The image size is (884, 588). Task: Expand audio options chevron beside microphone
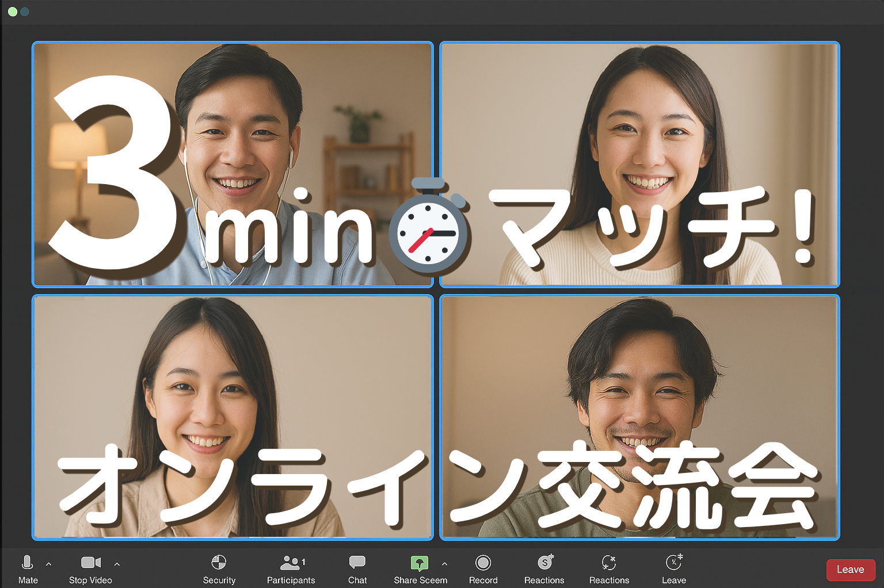pos(49,564)
